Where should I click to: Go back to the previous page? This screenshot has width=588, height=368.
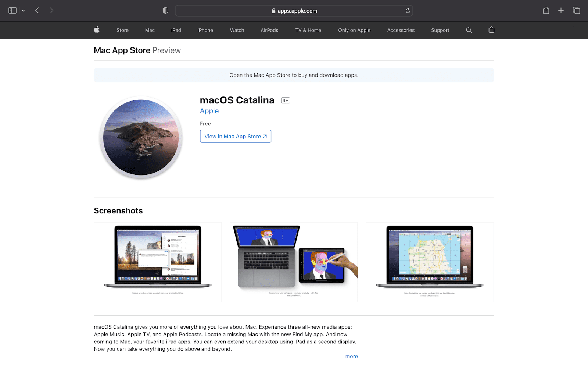click(37, 11)
